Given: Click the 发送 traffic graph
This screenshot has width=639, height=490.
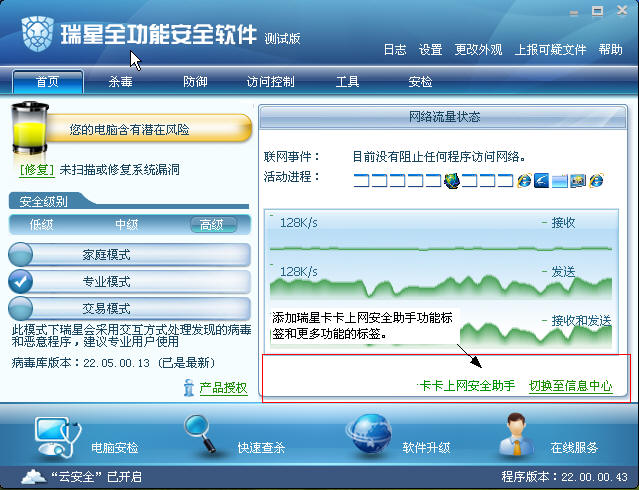Looking at the screenshot, I should pyautogui.click(x=441, y=283).
